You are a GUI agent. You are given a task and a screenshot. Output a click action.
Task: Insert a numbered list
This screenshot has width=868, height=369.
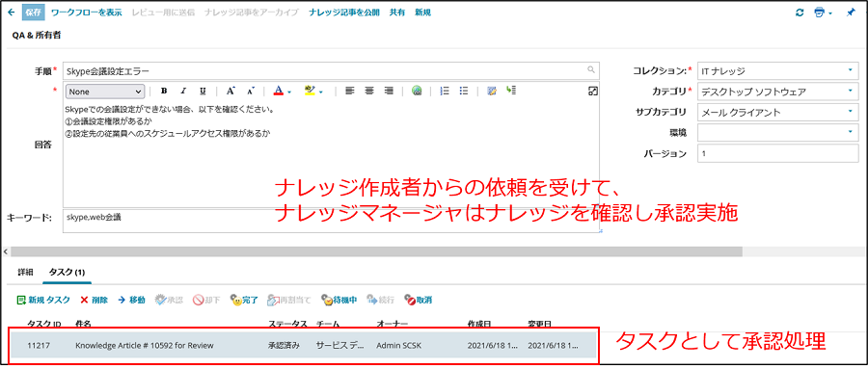pos(444,92)
